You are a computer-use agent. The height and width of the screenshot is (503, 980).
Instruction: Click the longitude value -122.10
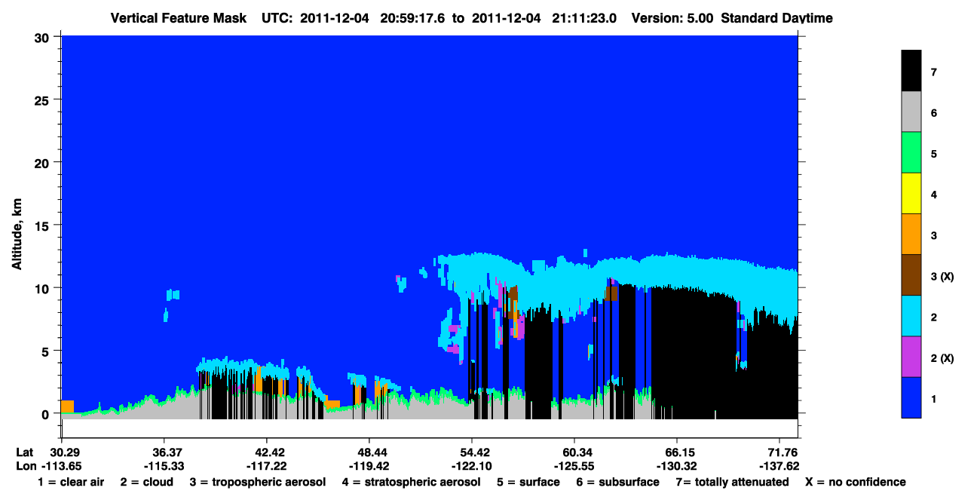coord(472,466)
